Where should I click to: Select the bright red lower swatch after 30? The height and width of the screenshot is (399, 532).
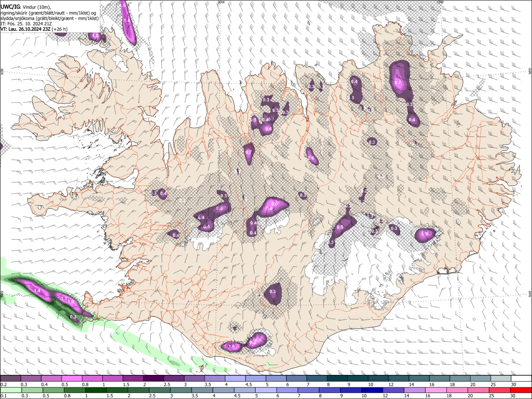click(x=522, y=390)
